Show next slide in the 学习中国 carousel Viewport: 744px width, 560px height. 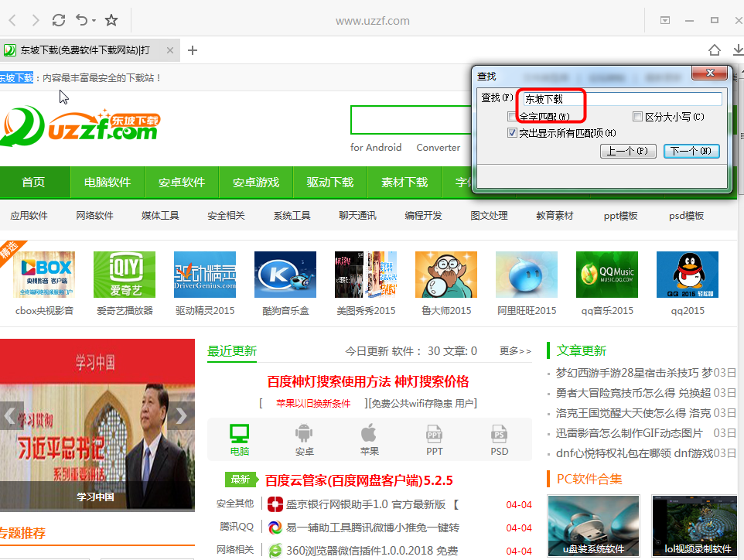pyautogui.click(x=182, y=415)
